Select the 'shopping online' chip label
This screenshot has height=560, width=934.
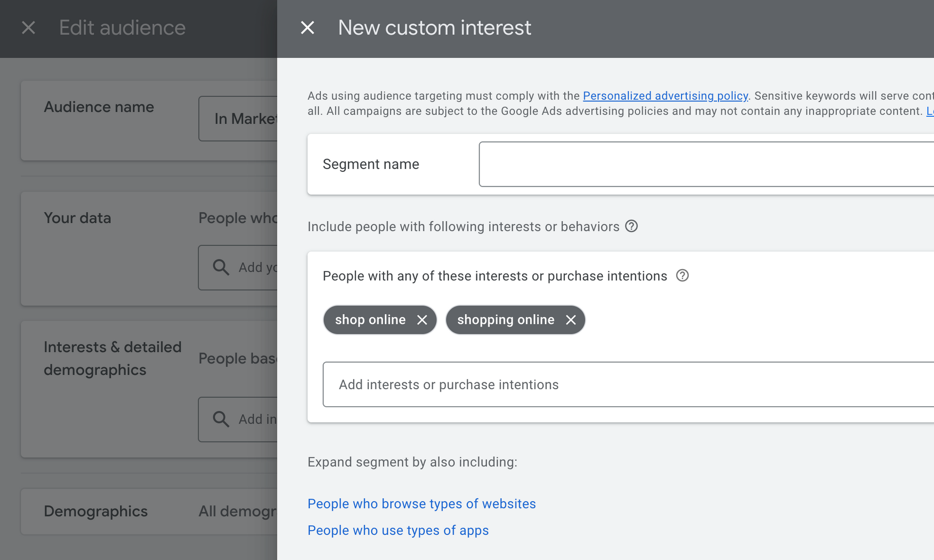pos(505,320)
